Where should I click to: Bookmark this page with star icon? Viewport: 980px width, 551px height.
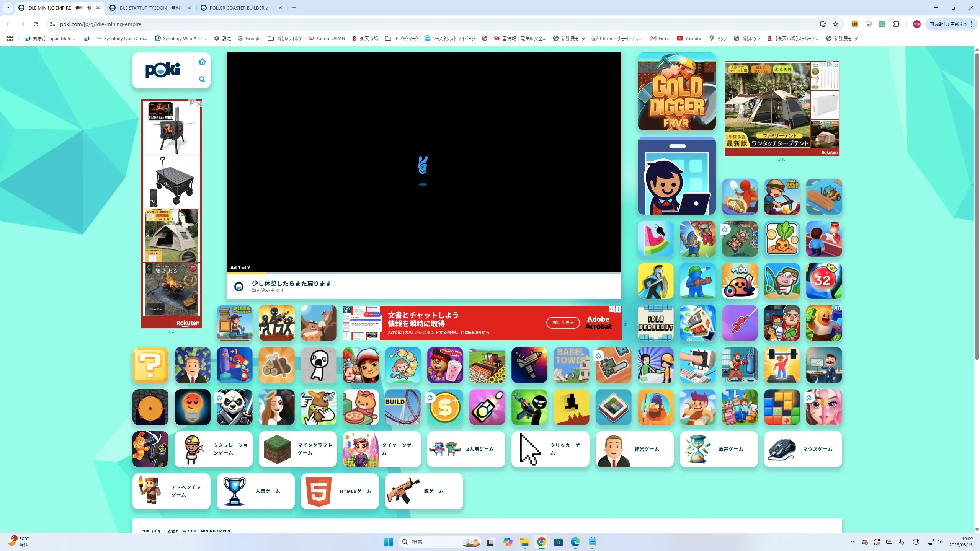836,24
